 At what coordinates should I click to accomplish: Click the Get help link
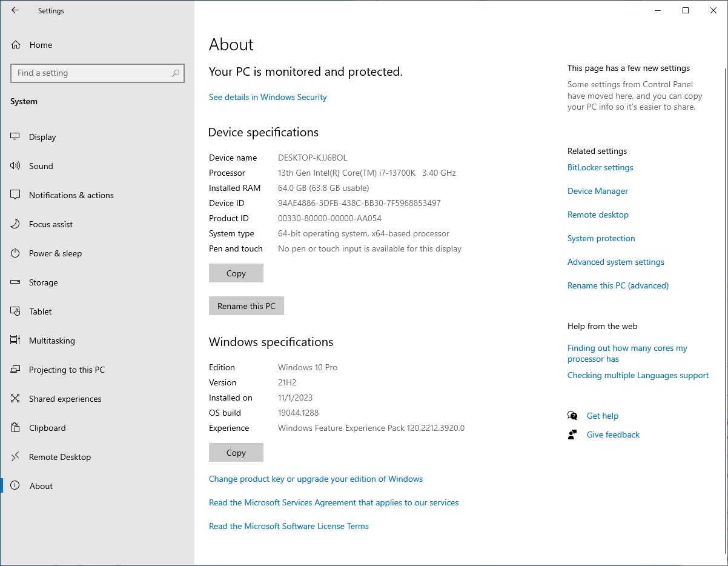click(x=603, y=416)
